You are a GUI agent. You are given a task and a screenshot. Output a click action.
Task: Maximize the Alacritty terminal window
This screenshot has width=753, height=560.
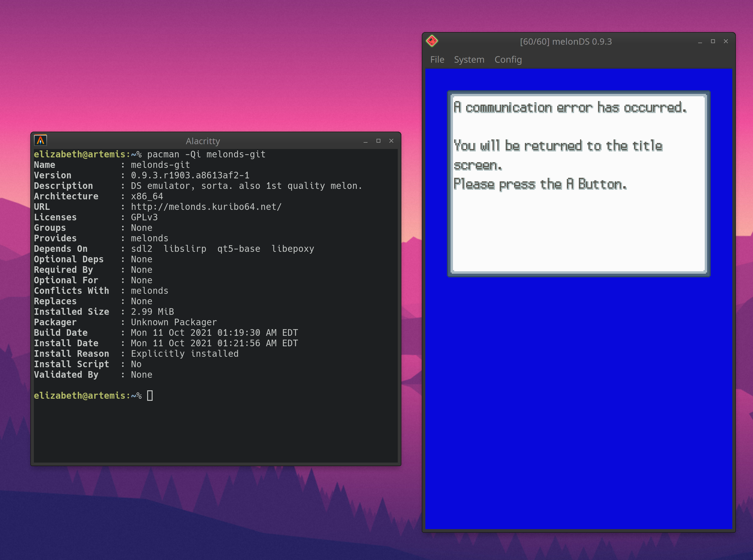click(x=378, y=141)
